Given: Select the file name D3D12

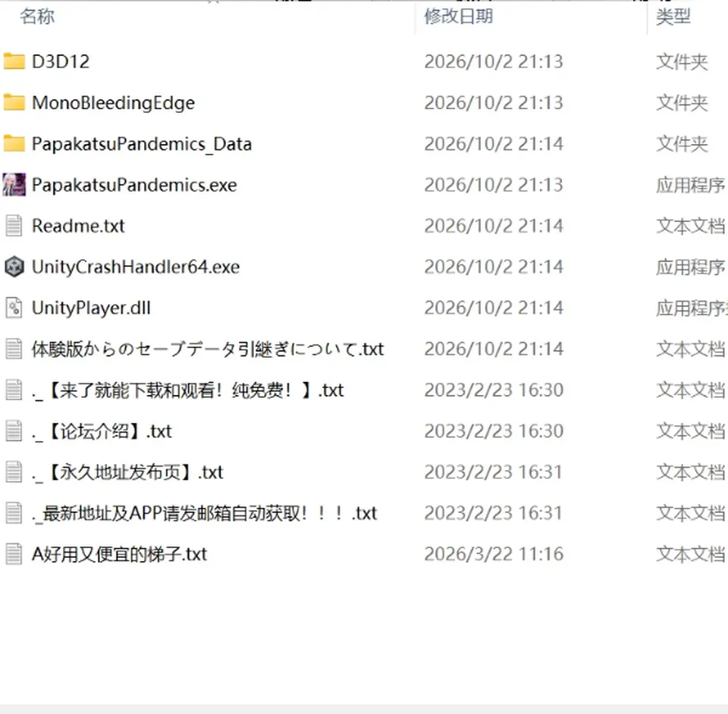Looking at the screenshot, I should pos(61,61).
